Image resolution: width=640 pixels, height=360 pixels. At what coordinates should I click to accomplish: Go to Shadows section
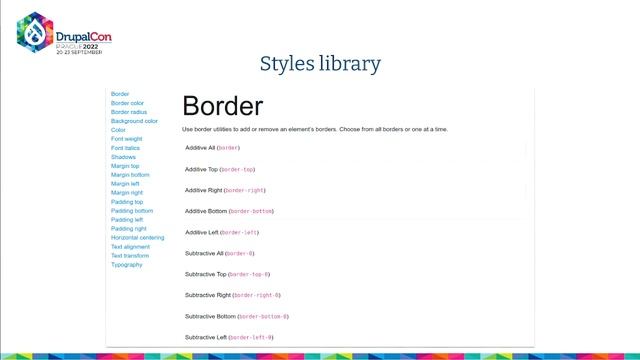click(123, 157)
